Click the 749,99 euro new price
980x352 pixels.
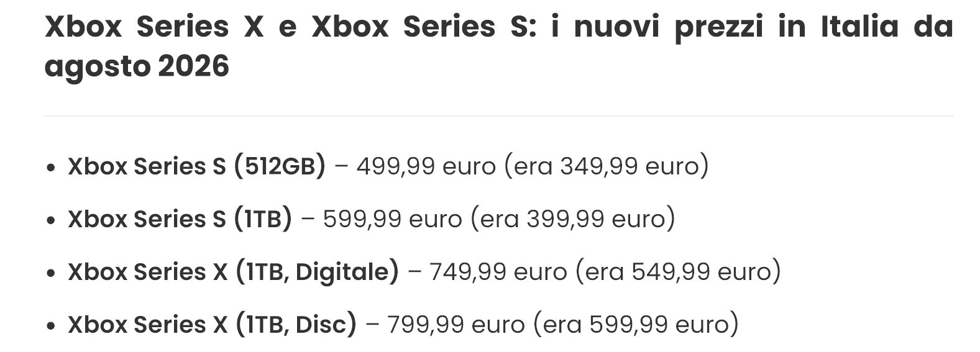498,272
